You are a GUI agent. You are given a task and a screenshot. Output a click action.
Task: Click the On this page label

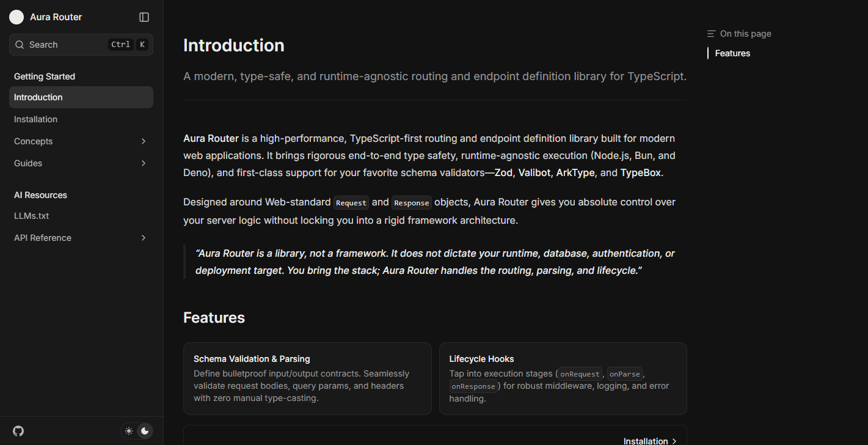[745, 34]
